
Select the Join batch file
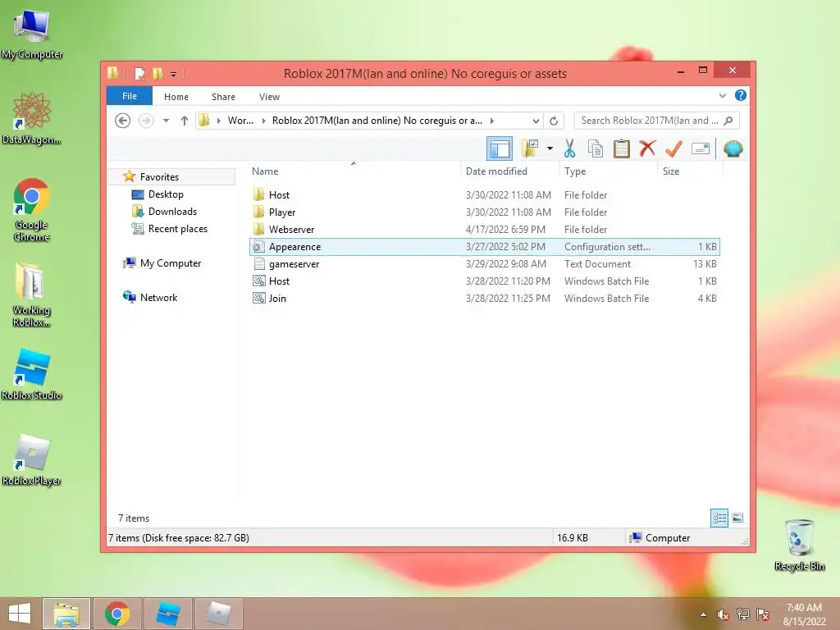tap(484, 298)
